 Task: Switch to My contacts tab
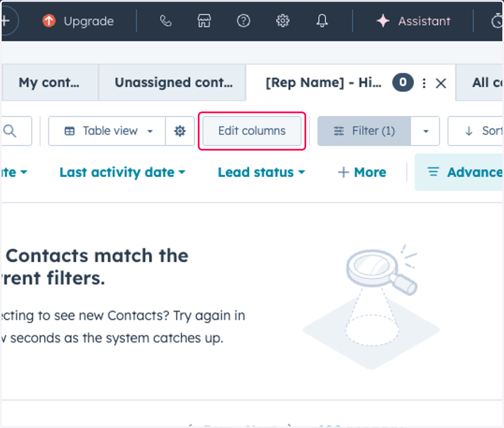[49, 83]
